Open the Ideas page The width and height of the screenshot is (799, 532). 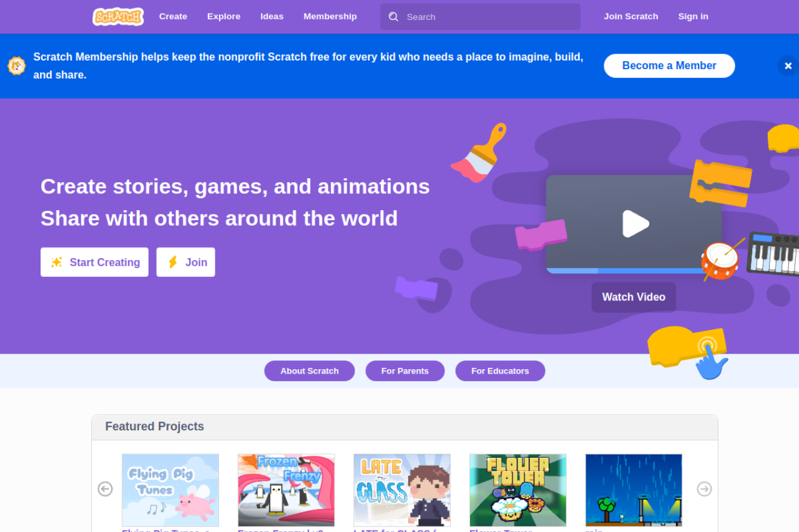tap(272, 16)
